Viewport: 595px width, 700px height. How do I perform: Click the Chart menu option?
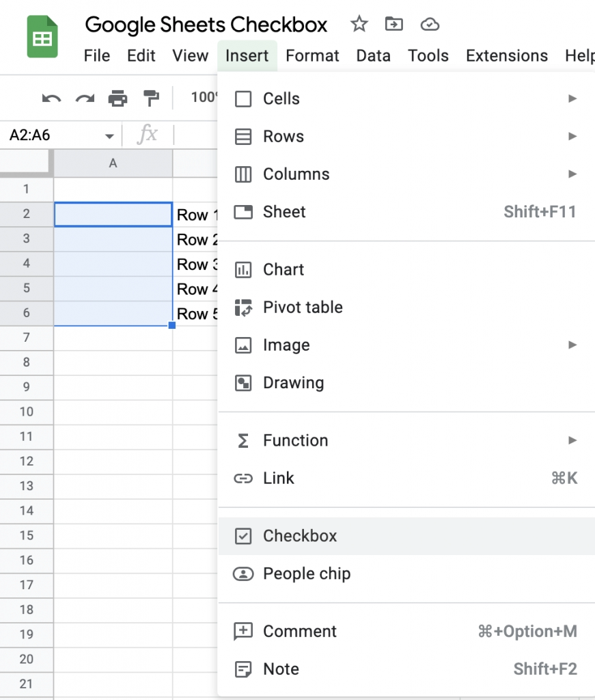coord(283,269)
